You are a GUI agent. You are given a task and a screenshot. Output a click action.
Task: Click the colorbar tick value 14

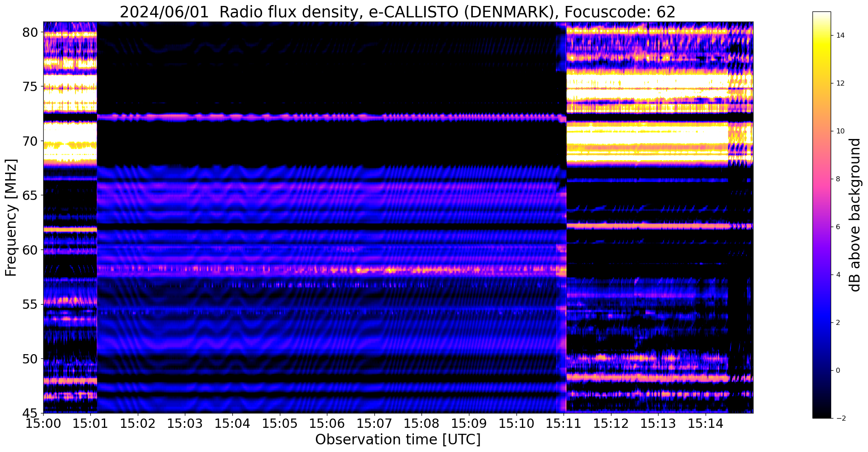click(x=839, y=36)
